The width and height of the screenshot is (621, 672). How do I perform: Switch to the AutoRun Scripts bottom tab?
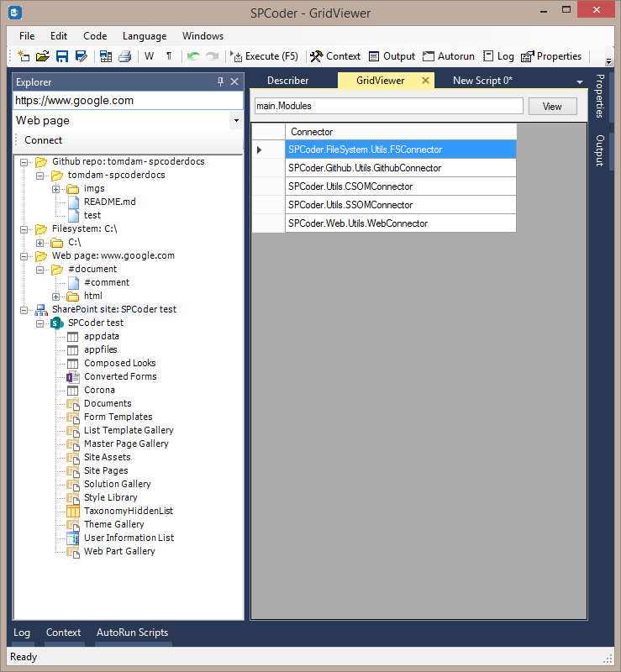click(x=132, y=633)
